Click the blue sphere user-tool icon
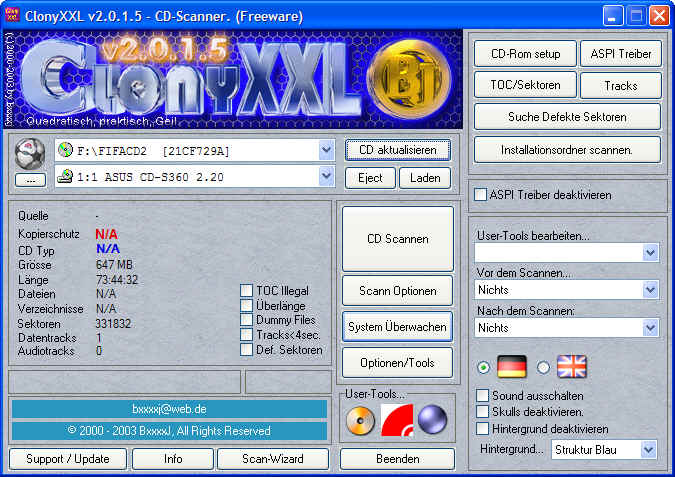675x477 pixels. 432,421
